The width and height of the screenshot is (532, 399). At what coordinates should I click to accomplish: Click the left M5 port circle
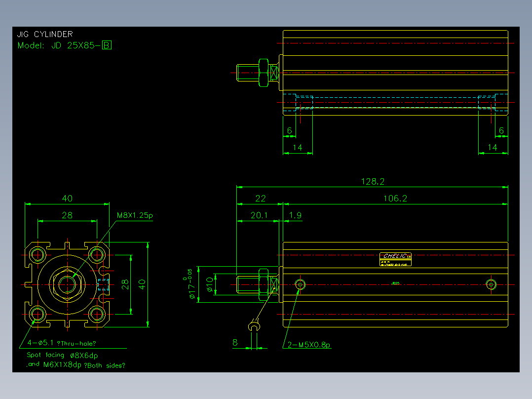pos(300,284)
